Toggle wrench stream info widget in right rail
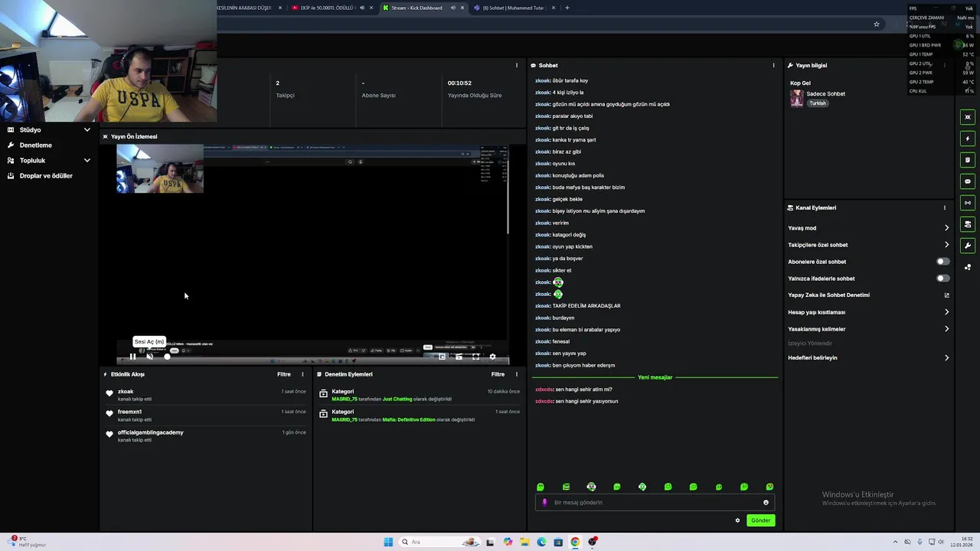The width and height of the screenshot is (980, 551). pos(968,246)
